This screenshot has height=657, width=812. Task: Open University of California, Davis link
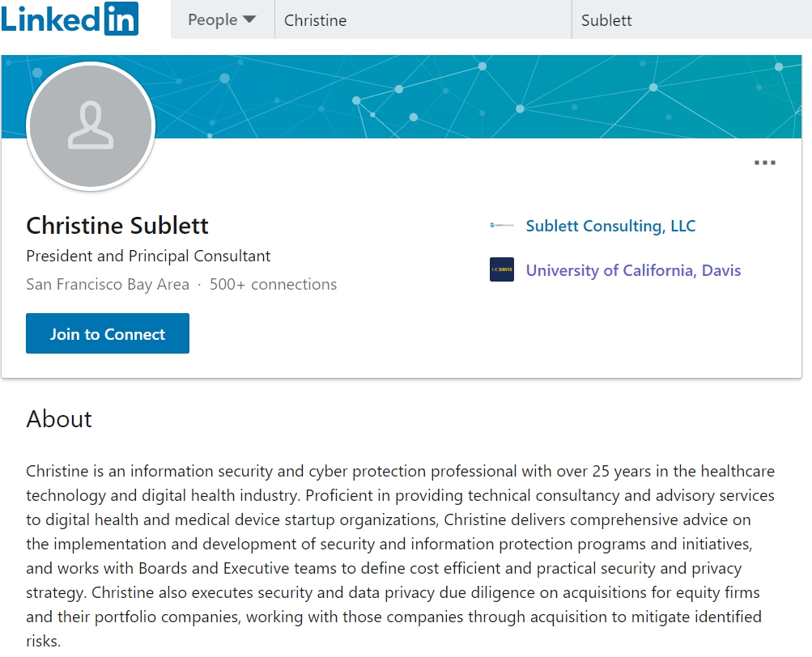point(633,270)
